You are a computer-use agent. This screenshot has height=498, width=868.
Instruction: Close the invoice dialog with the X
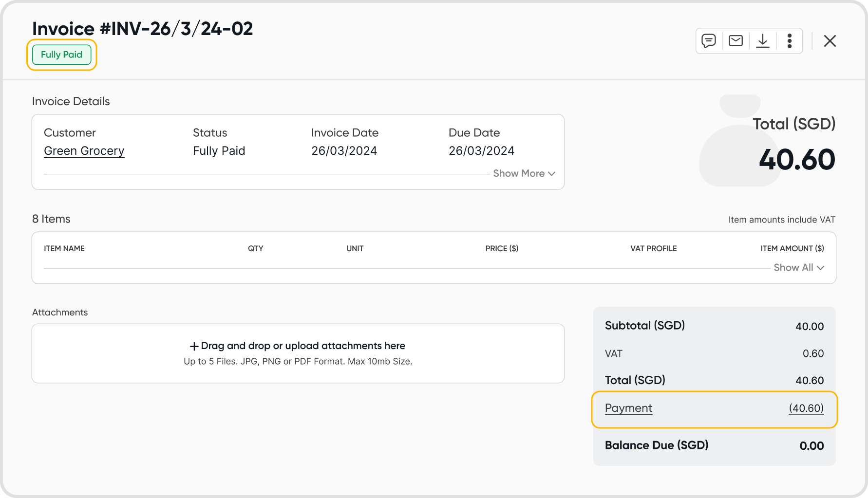coord(830,41)
